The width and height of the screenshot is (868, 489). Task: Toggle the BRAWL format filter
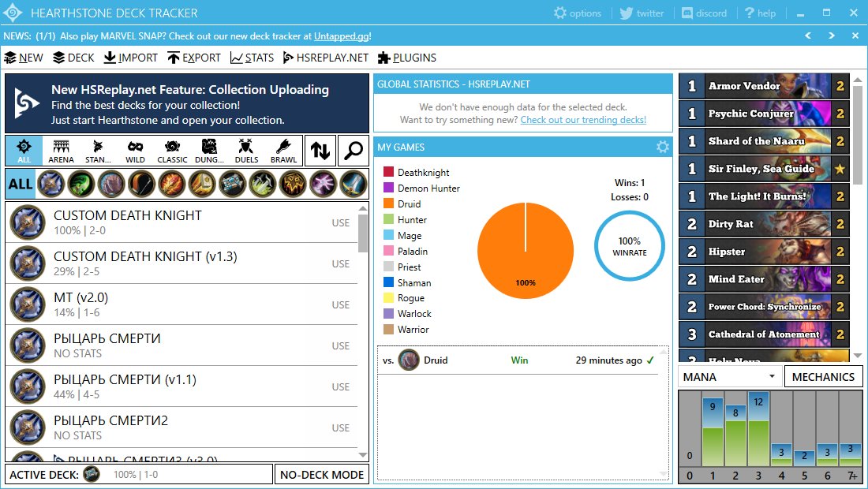click(x=283, y=151)
